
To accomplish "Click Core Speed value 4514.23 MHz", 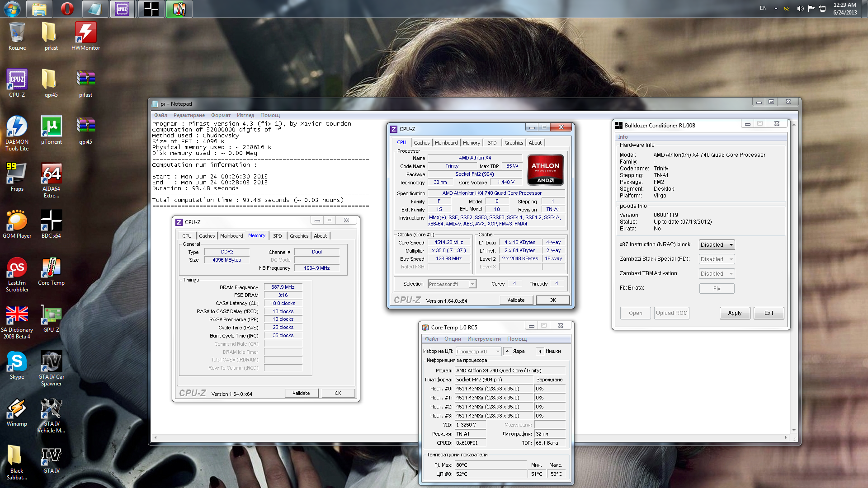I will (x=448, y=242).
